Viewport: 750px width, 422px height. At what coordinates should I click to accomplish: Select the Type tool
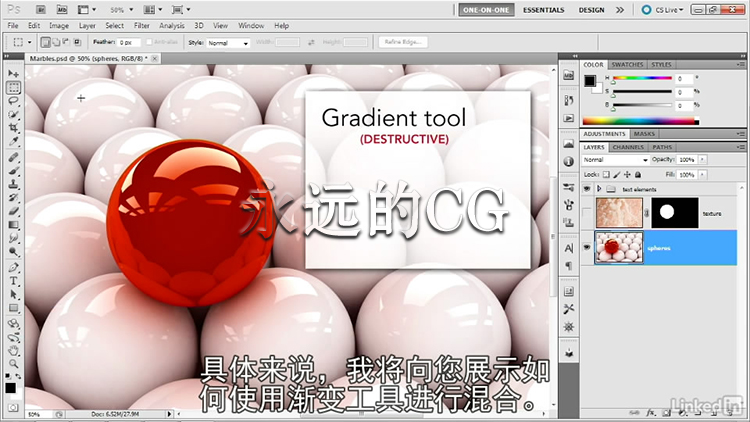pyautogui.click(x=13, y=281)
